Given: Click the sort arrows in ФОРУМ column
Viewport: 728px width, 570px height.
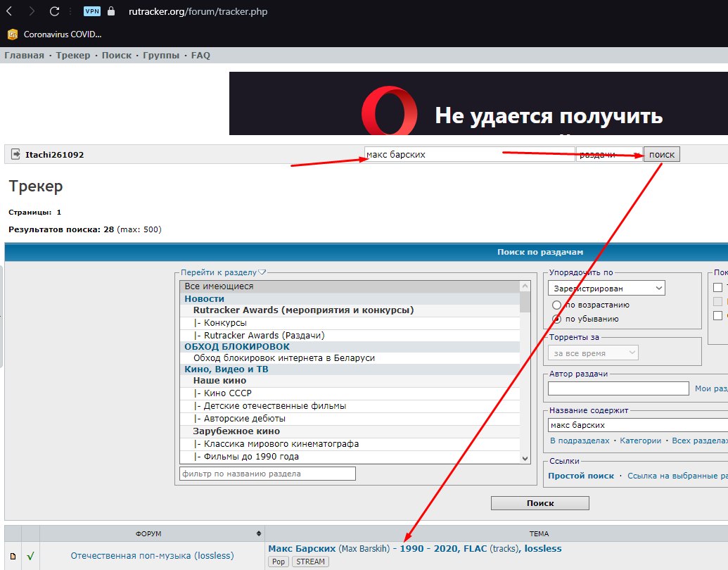Looking at the screenshot, I should point(259,533).
